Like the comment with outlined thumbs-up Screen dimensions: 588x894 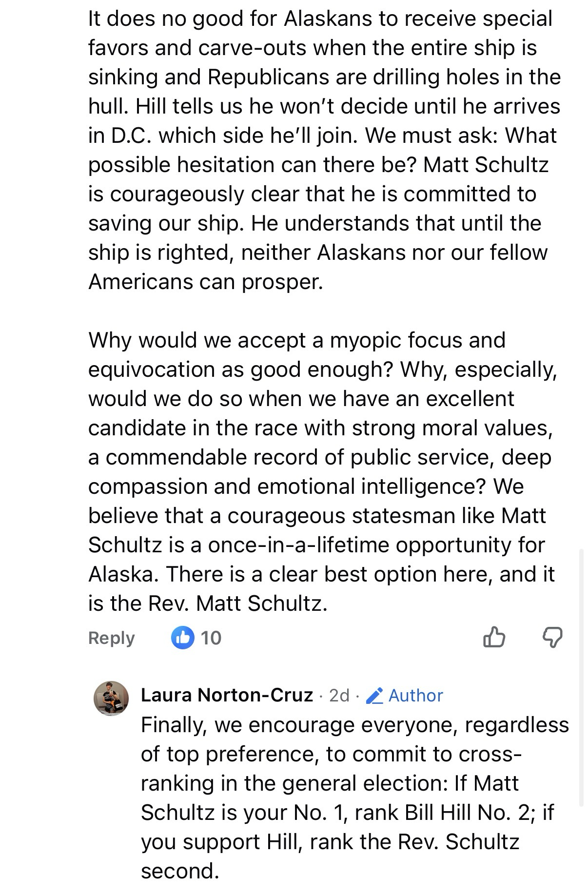[x=494, y=637]
